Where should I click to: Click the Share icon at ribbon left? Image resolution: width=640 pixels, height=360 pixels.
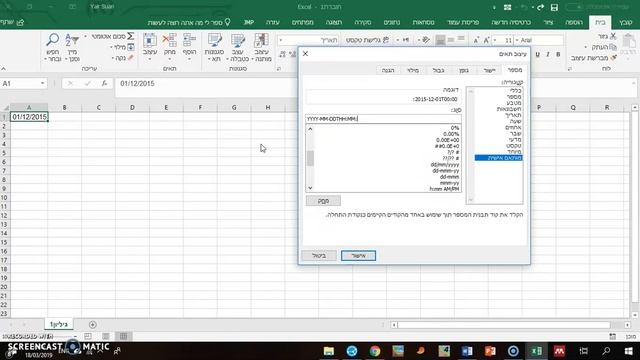point(20,22)
